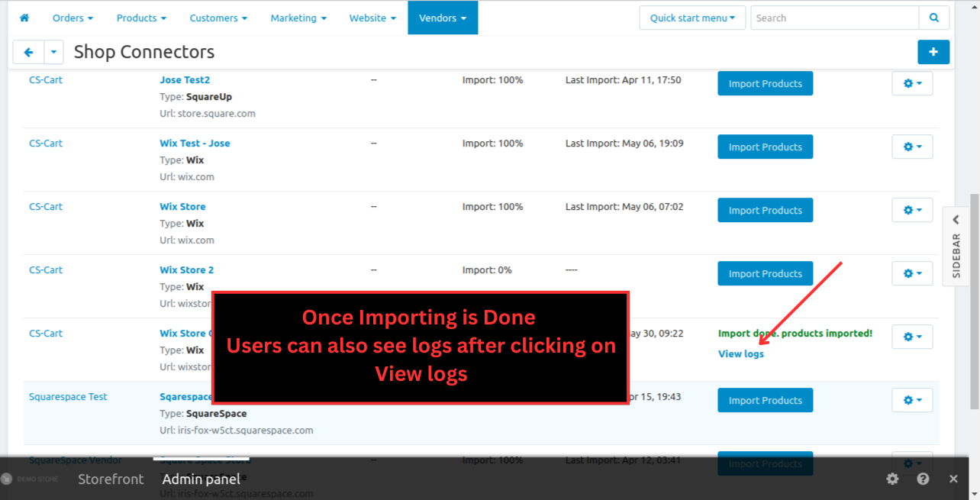The width and height of the screenshot is (980, 500).
Task: Click 'Last Import: May 06, 19:09' text
Action: coord(624,143)
